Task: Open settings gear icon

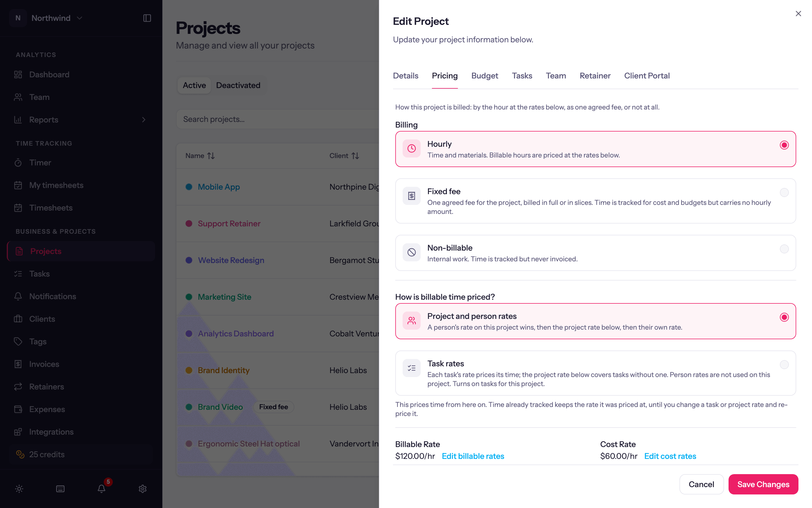Action: pyautogui.click(x=143, y=489)
